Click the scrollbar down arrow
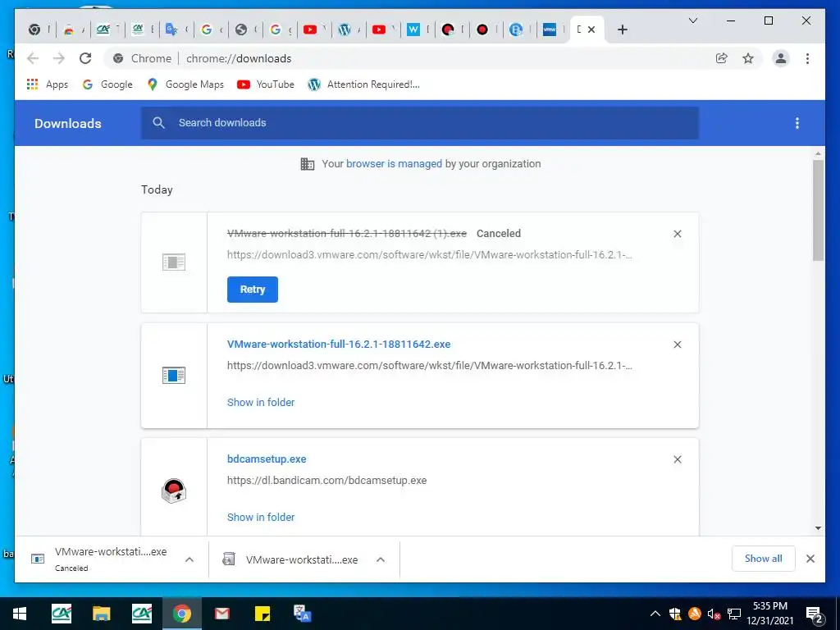This screenshot has height=630, width=840. pyautogui.click(x=818, y=528)
